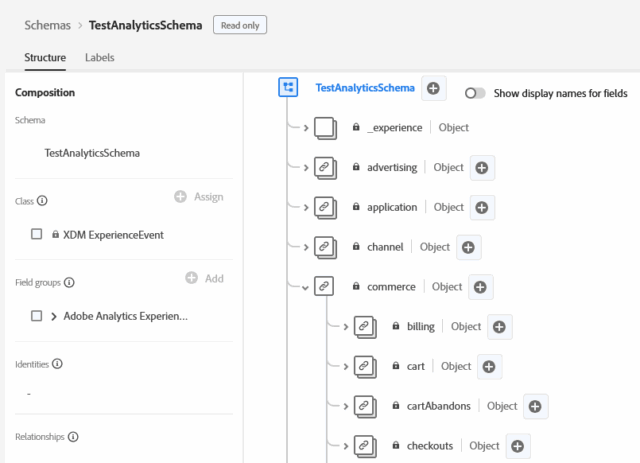Click the schema tree root icon
640x463 pixels.
tap(288, 88)
